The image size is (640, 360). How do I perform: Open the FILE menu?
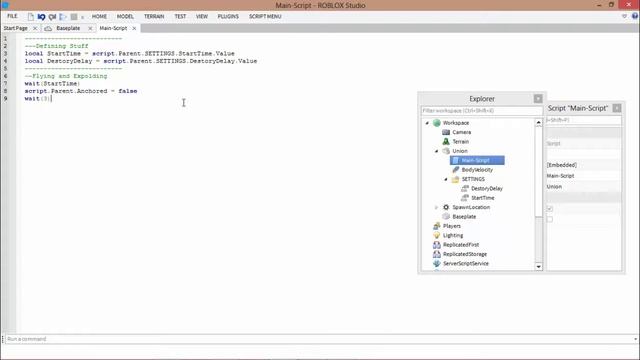12,16
